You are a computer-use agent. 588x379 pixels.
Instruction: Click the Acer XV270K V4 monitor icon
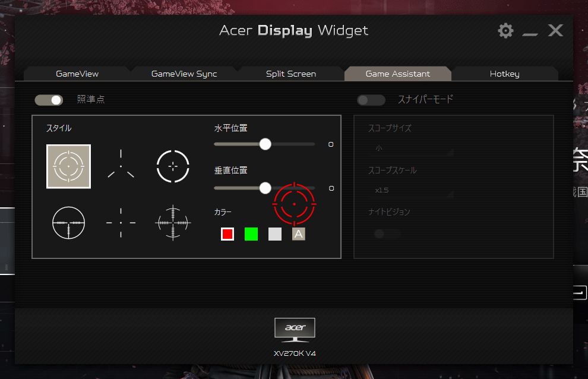pyautogui.click(x=295, y=330)
